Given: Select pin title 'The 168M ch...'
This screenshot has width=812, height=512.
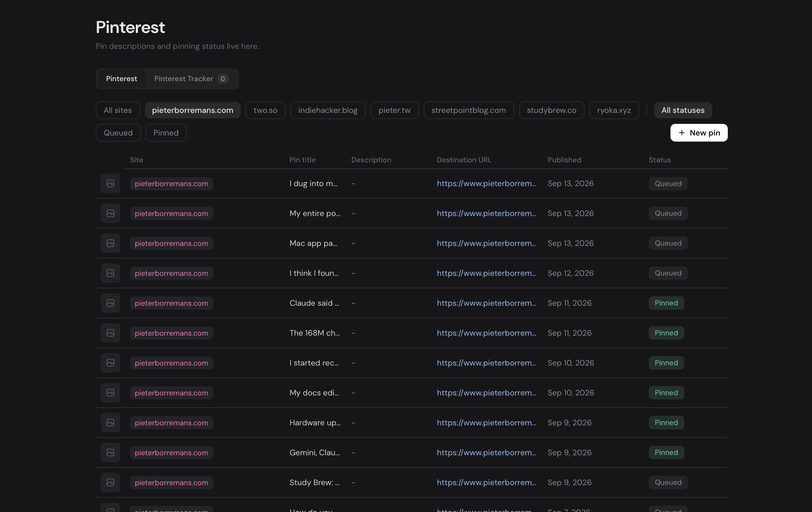Looking at the screenshot, I should pos(314,333).
